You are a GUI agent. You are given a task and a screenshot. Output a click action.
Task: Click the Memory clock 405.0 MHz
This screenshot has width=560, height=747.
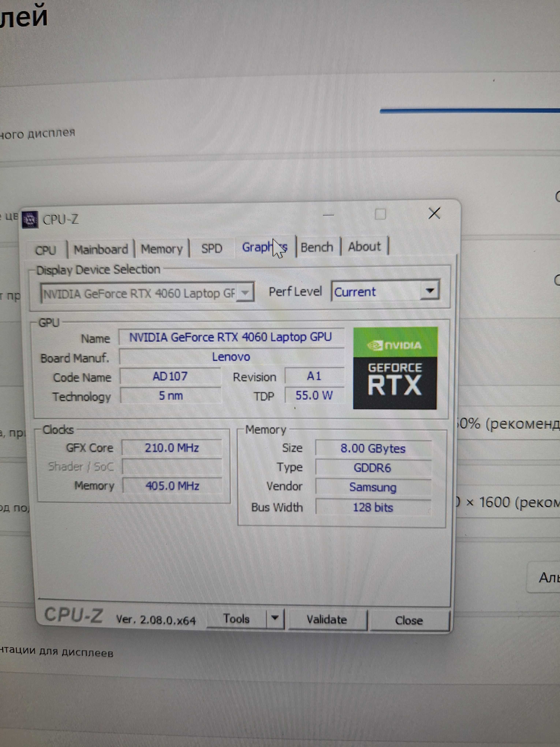(x=173, y=486)
